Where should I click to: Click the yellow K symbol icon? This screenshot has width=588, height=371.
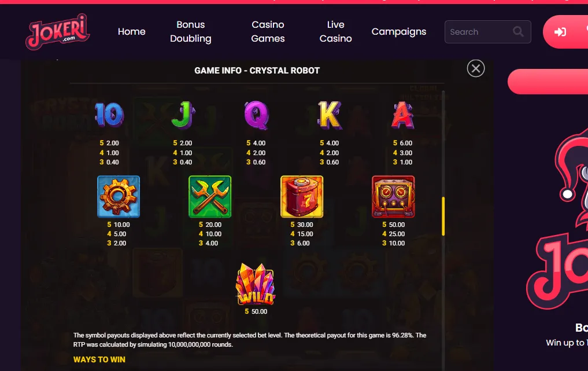(330, 115)
